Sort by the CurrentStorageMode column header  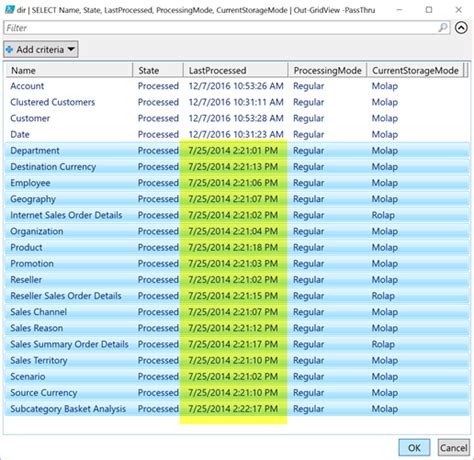415,70
